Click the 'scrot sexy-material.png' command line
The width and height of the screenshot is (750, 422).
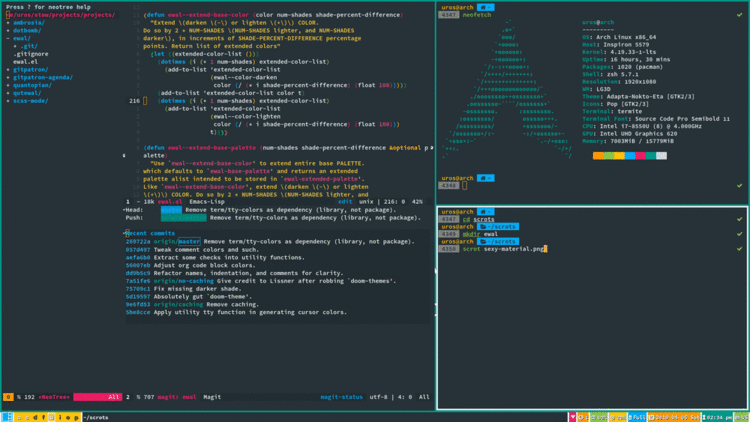pyautogui.click(x=504, y=249)
